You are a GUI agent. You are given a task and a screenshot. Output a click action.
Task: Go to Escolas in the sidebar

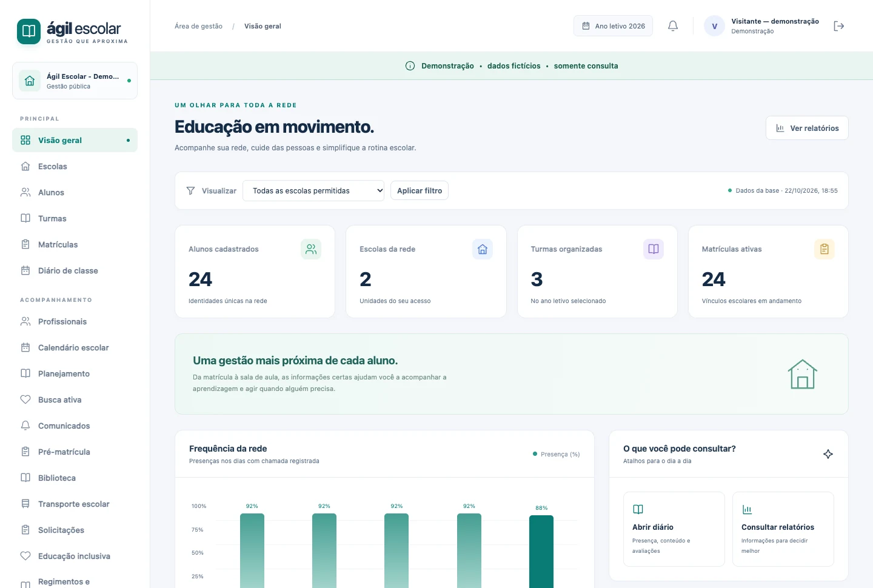coord(75,166)
